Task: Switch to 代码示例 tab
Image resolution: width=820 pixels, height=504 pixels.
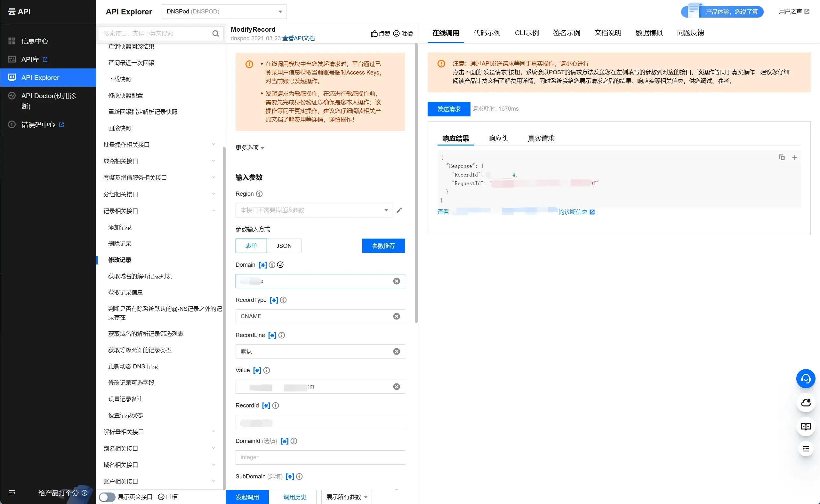Action: click(x=487, y=33)
